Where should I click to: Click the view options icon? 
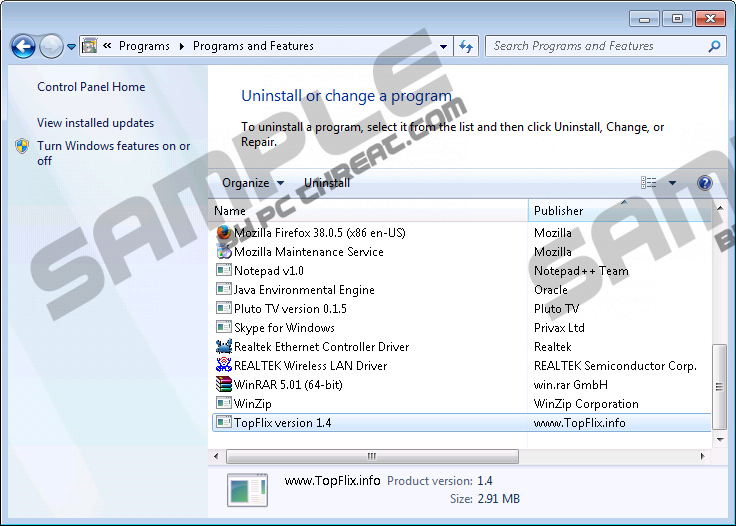(650, 183)
